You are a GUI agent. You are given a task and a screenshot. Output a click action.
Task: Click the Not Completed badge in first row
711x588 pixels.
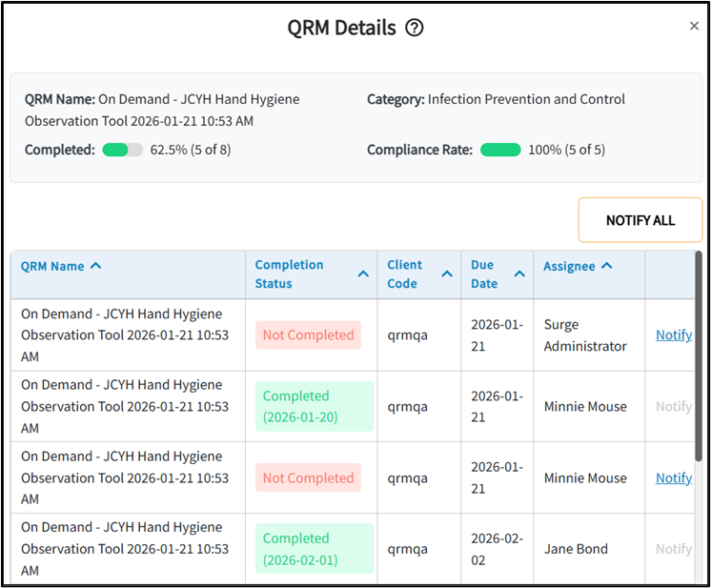(308, 335)
